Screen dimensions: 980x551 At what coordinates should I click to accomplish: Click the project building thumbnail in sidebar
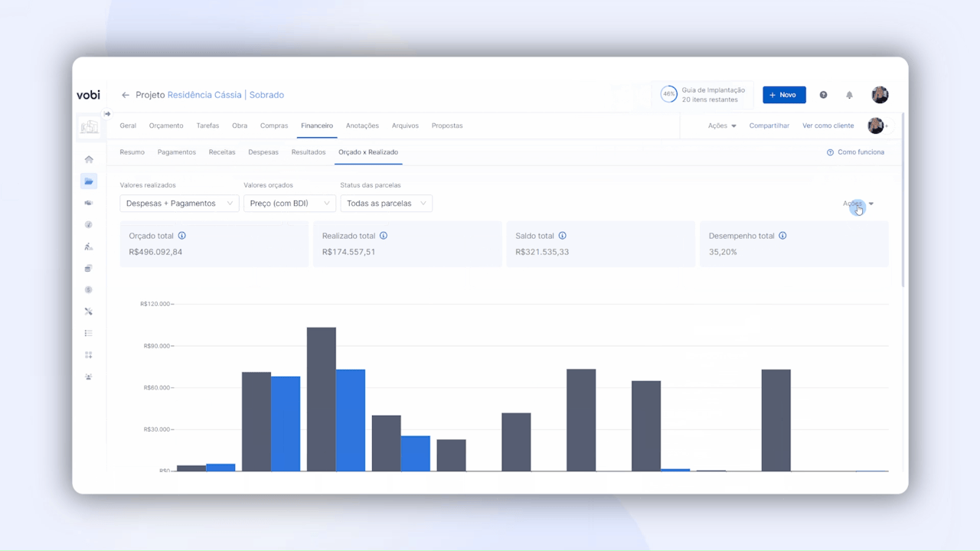click(89, 127)
